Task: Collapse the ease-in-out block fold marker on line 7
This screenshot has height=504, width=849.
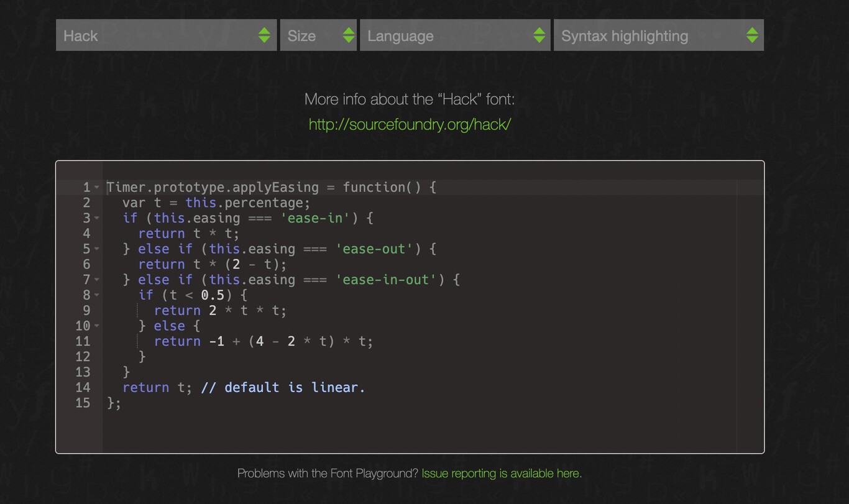Action: pos(97,280)
